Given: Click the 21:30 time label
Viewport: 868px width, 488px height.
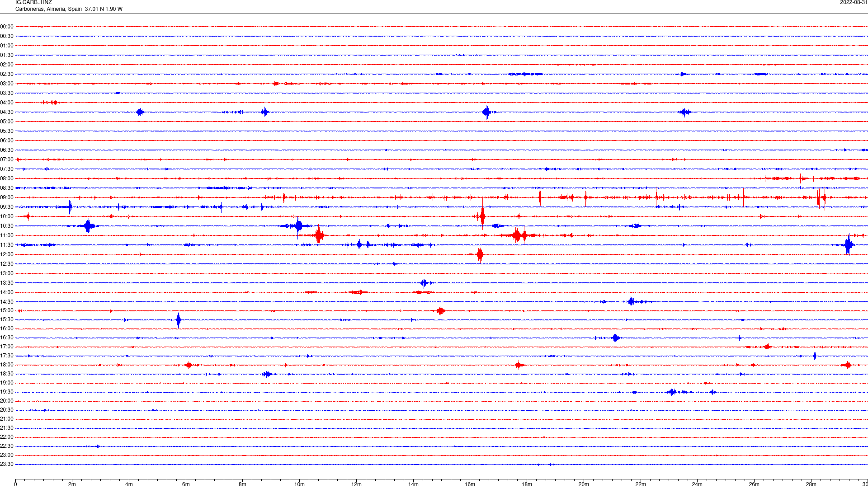Looking at the screenshot, I should [x=7, y=428].
